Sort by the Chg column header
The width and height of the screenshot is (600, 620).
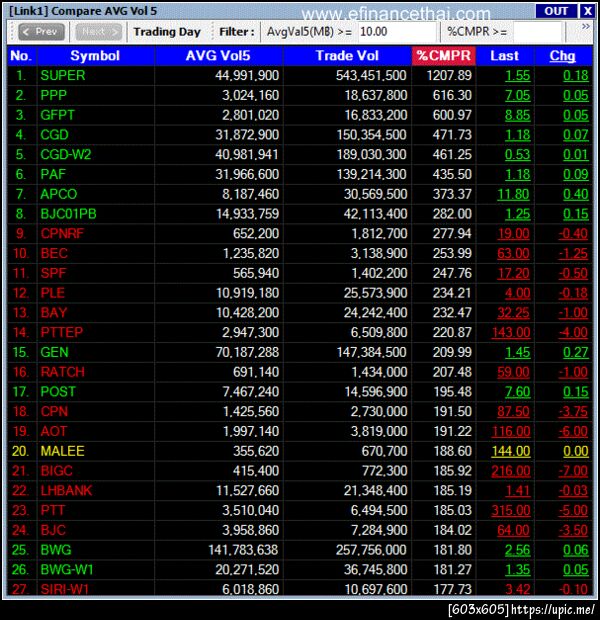tap(562, 56)
